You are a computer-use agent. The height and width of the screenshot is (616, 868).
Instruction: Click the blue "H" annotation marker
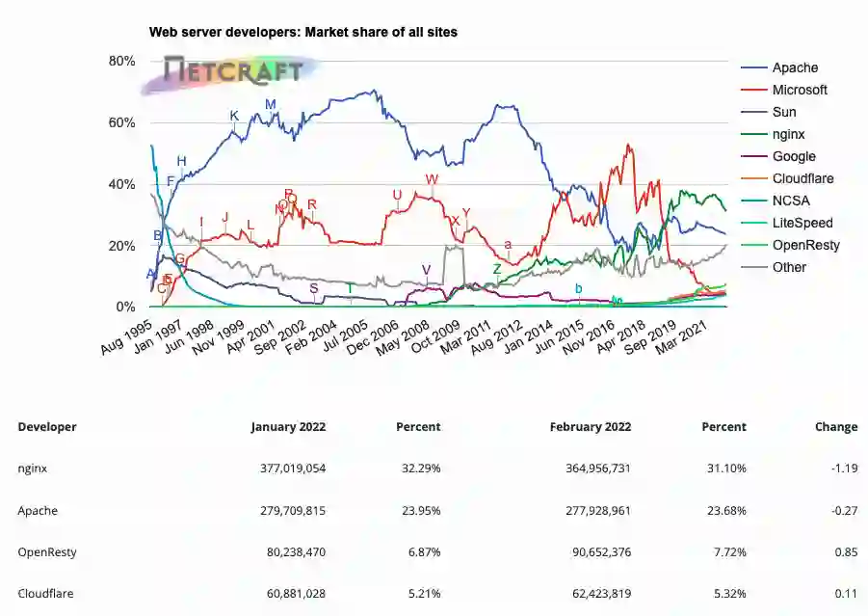181,160
